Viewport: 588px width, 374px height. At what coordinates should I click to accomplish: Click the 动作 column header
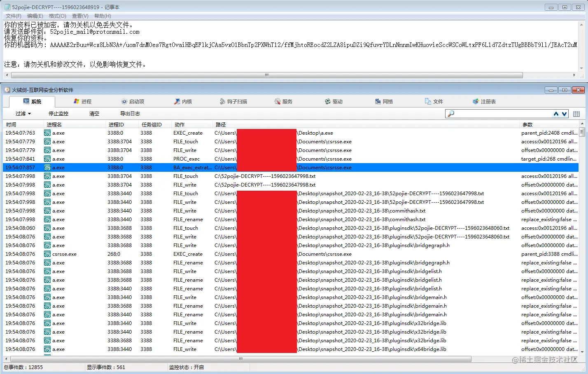pos(192,124)
